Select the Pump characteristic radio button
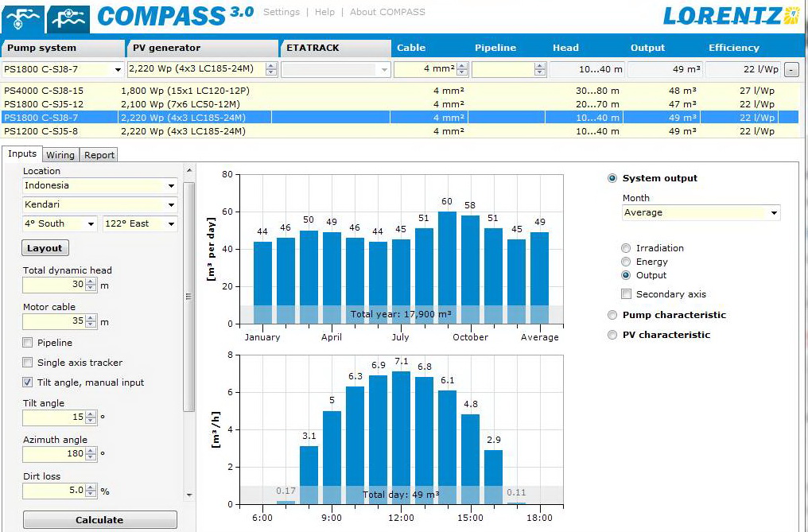Screen dimensions: 808x532 pos(612,315)
